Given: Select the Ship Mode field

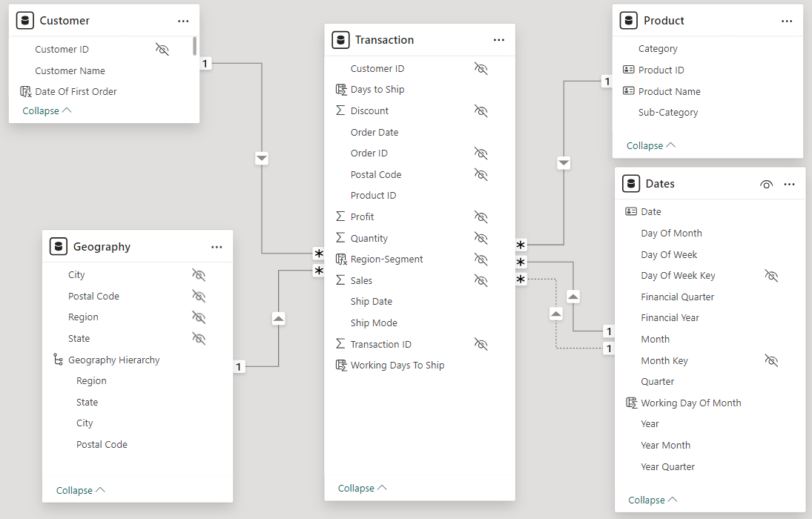Looking at the screenshot, I should tap(374, 323).
